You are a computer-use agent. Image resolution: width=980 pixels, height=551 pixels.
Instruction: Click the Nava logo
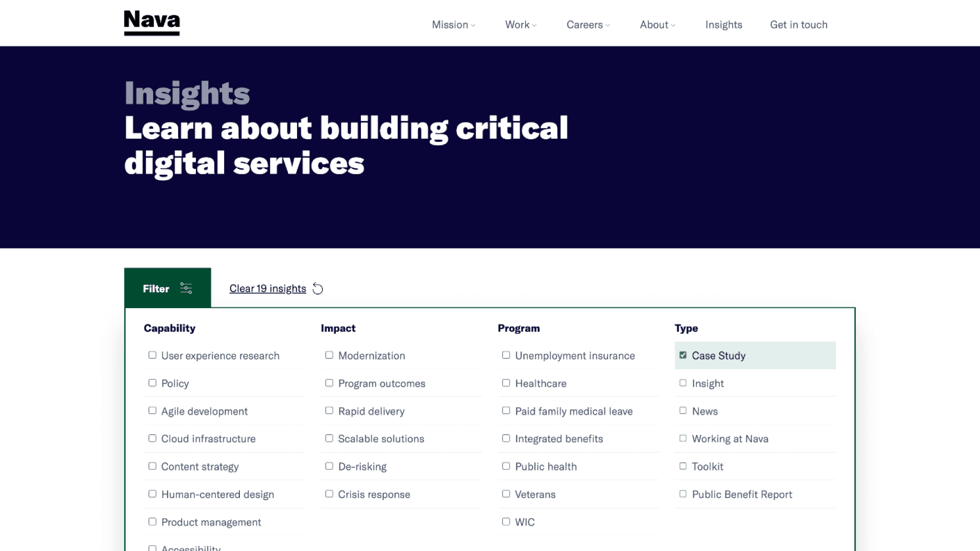point(152,23)
